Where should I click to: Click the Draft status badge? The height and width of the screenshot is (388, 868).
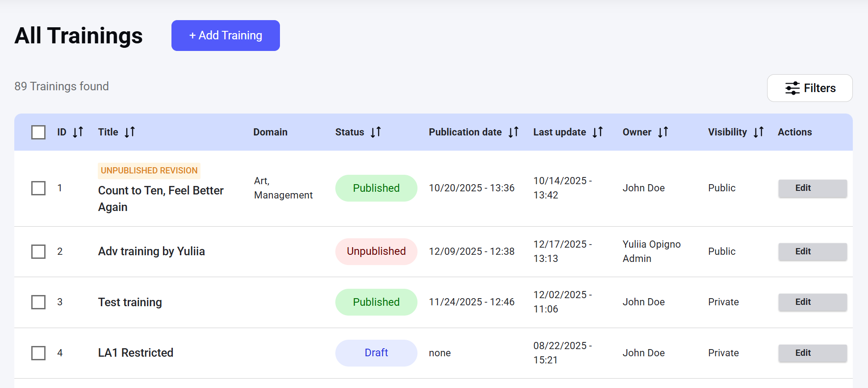tap(376, 353)
